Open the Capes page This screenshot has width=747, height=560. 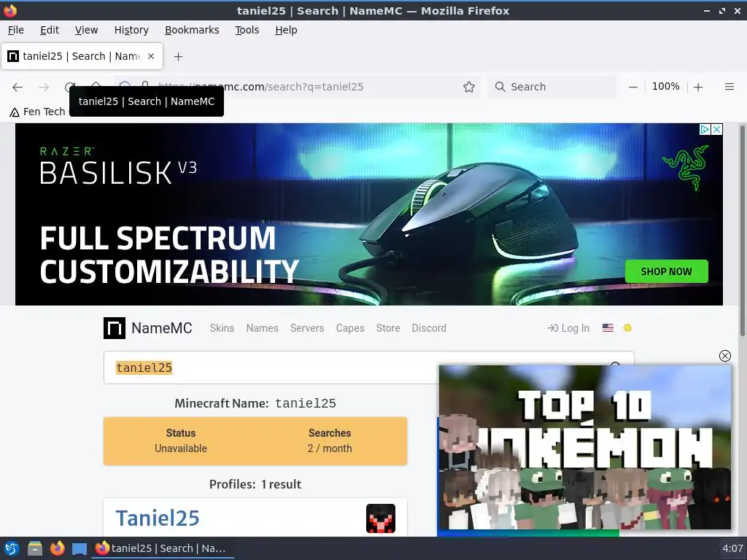[x=349, y=328]
